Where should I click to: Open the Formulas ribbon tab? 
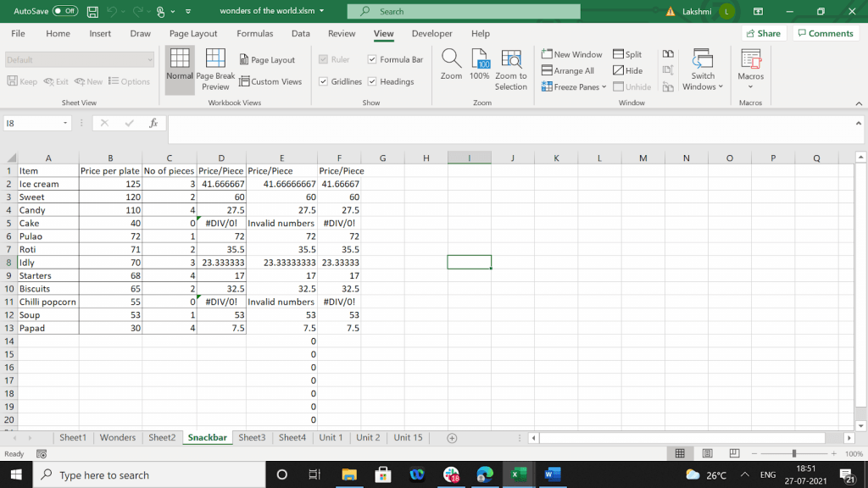(x=254, y=34)
